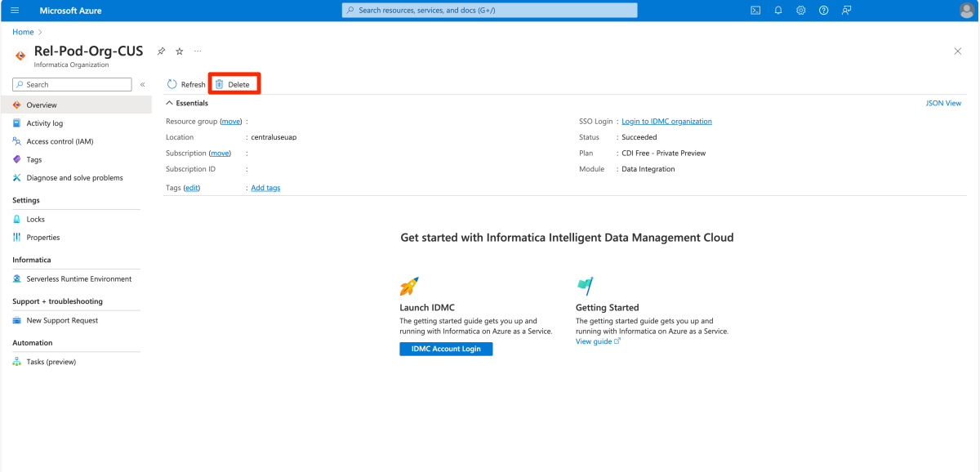Screen dimensions: 980x472
Task: Open the Notifications bell icon
Action: 777,10
